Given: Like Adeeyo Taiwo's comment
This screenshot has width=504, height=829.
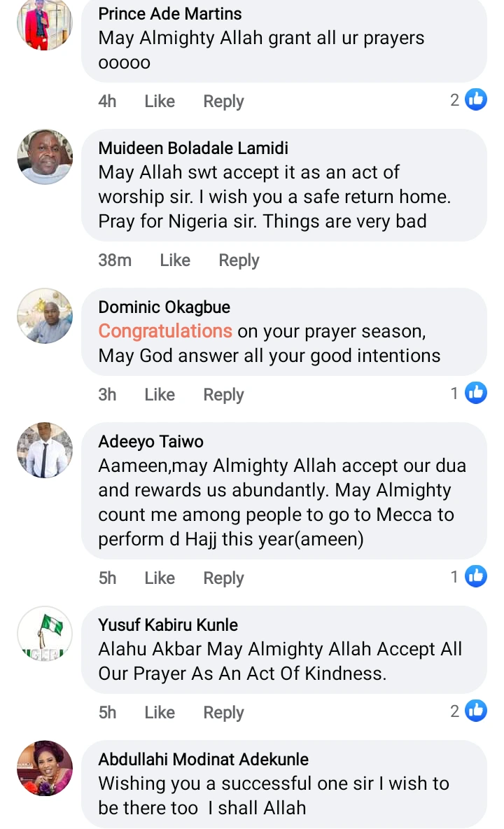Looking at the screenshot, I should pyautogui.click(x=160, y=578).
